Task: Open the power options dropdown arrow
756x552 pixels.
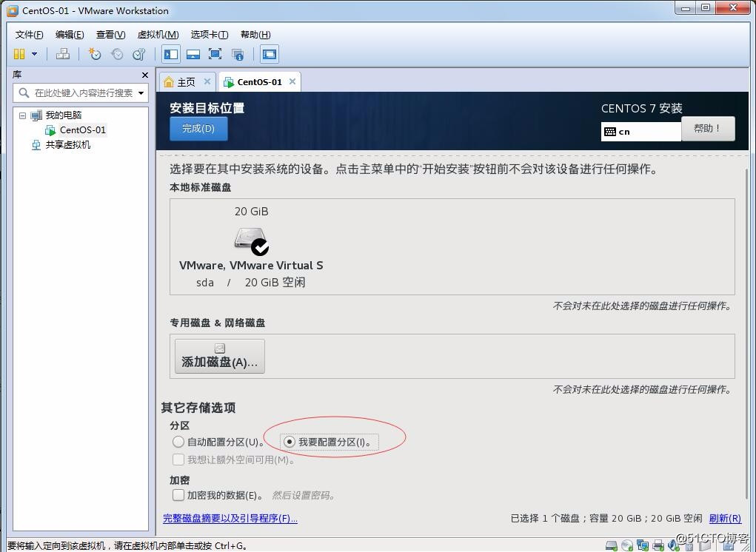Action: click(x=34, y=54)
